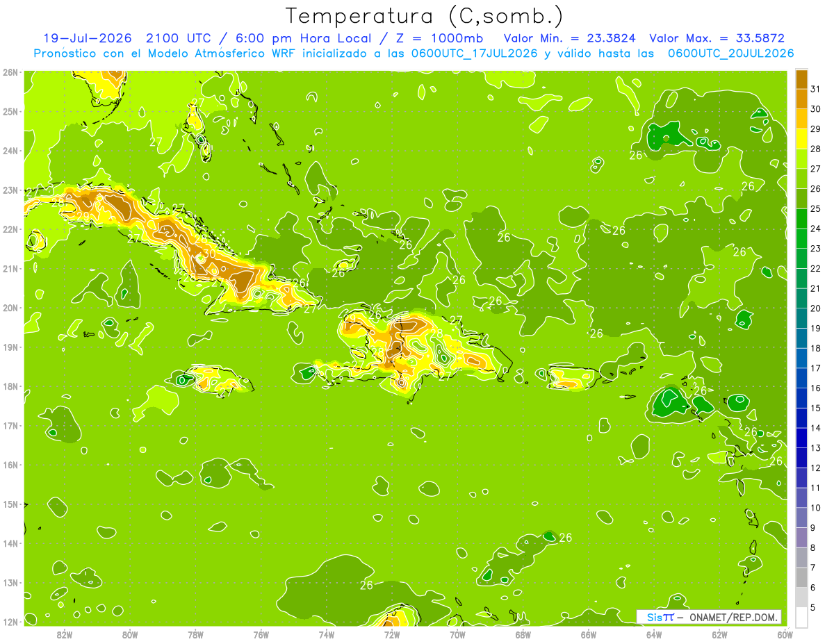Click the 19N latitude label
Image resolution: width=834 pixels, height=644 pixels.
pos(10,347)
